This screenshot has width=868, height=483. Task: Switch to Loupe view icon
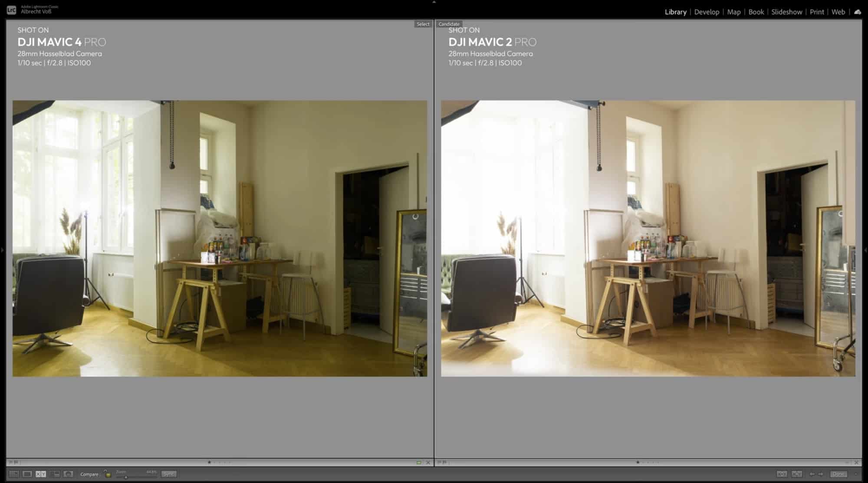tap(27, 474)
